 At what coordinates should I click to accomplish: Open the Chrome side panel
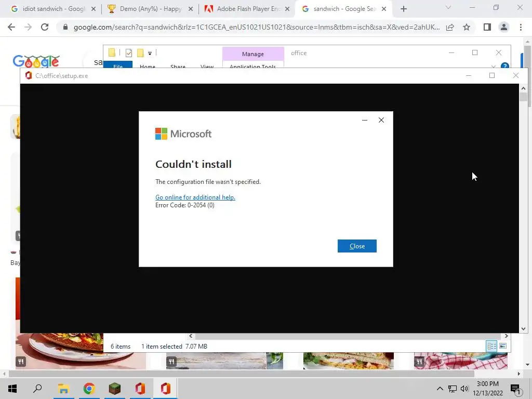pyautogui.click(x=487, y=27)
